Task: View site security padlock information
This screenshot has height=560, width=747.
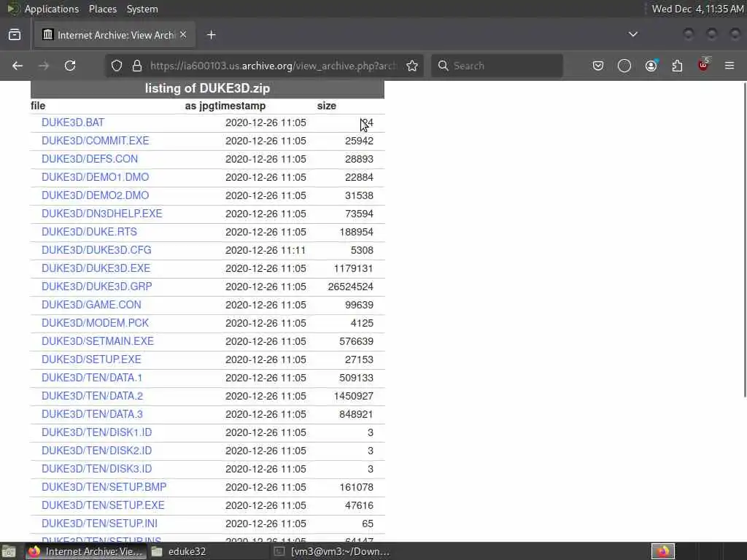Action: (137, 66)
